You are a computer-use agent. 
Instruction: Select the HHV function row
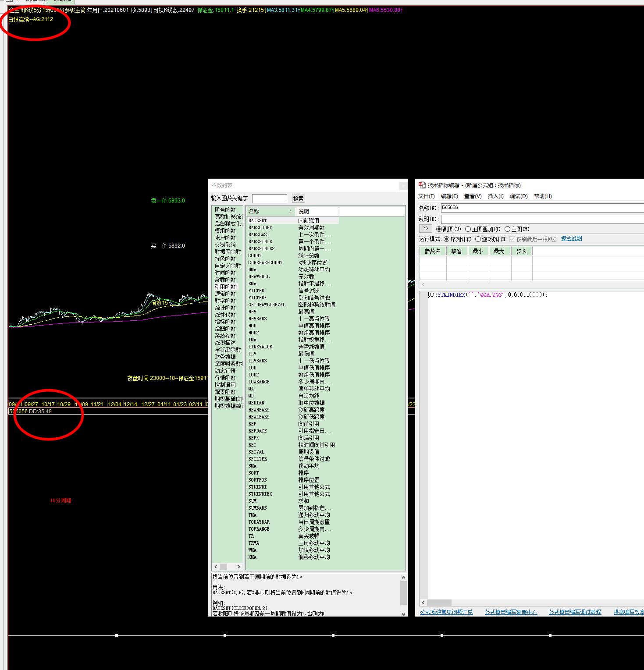point(293,312)
